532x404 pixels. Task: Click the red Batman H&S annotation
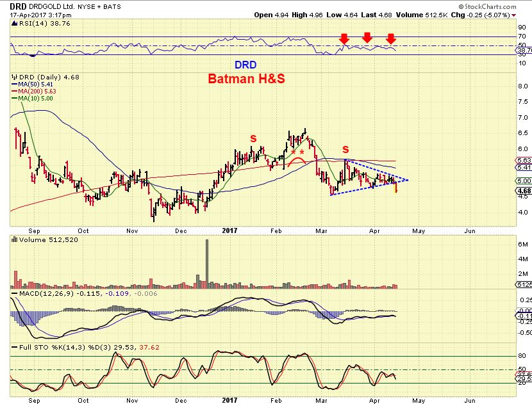click(x=246, y=79)
